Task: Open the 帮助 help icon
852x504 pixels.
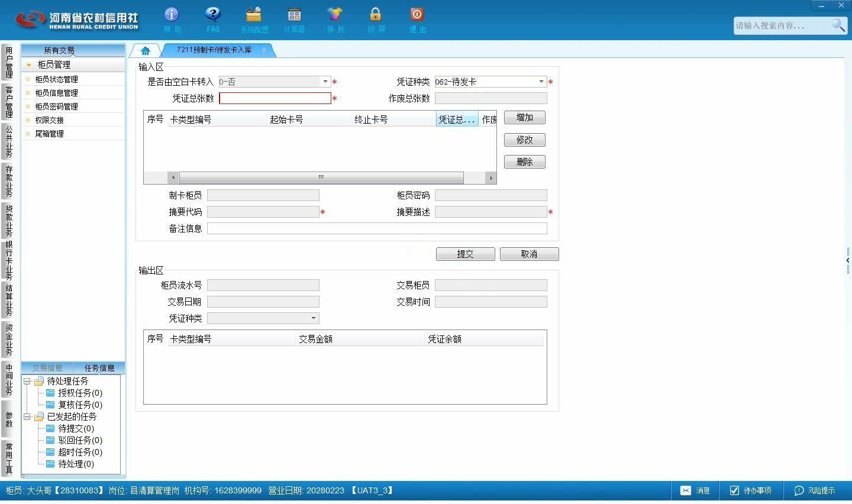Action: (172, 14)
